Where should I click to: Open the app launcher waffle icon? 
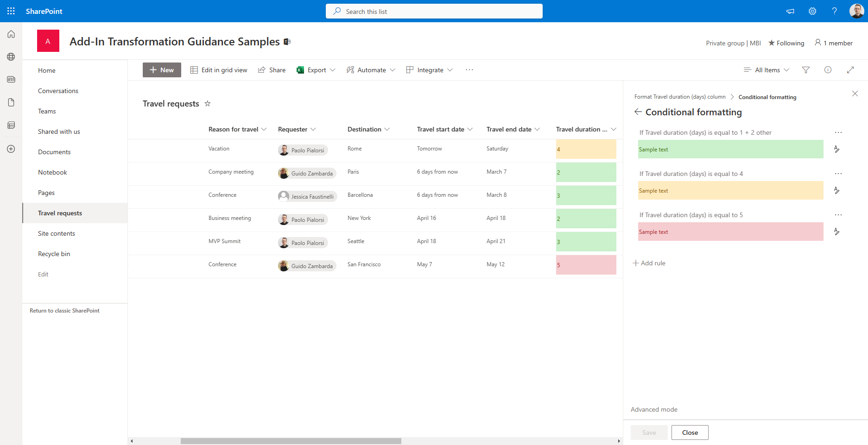point(11,11)
